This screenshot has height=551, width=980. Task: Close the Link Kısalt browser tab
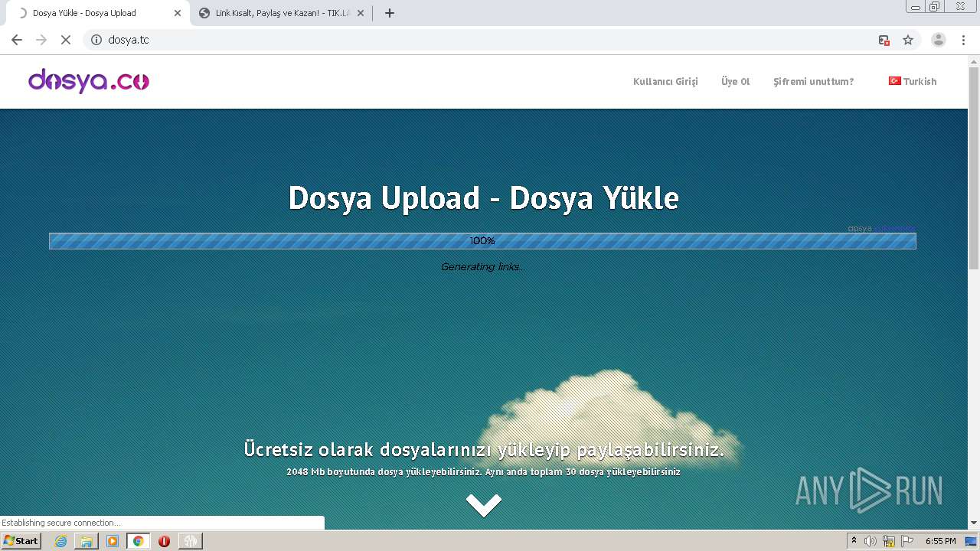[x=361, y=13]
